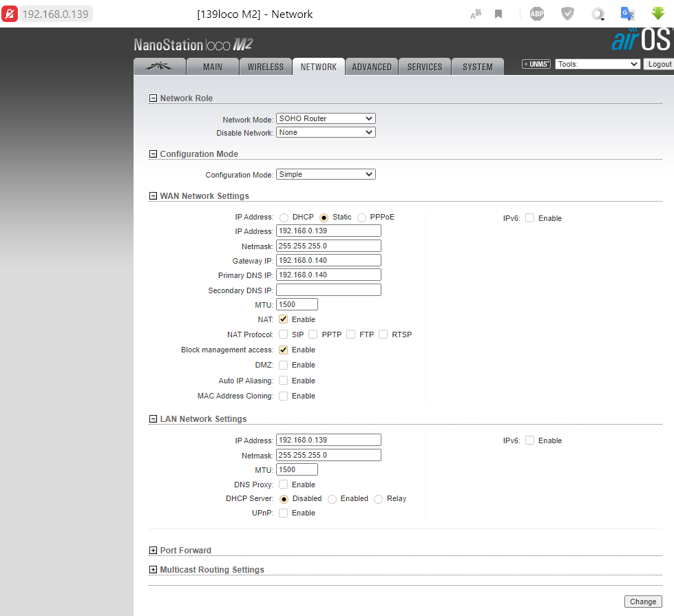Toggle the NAT Enable checkbox
The height and width of the screenshot is (616, 674).
click(283, 319)
